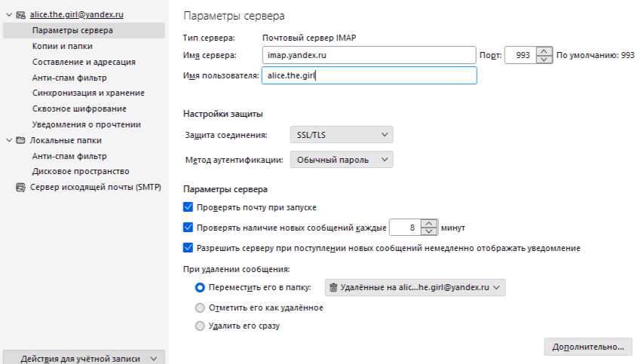Screen dimensions: 644x364
Task: Click the trash icon in folder dropdown
Action: (x=333, y=287)
